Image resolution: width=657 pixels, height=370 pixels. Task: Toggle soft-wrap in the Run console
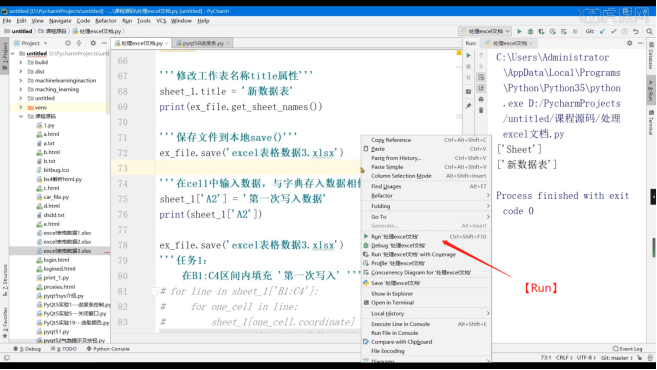coord(481,78)
